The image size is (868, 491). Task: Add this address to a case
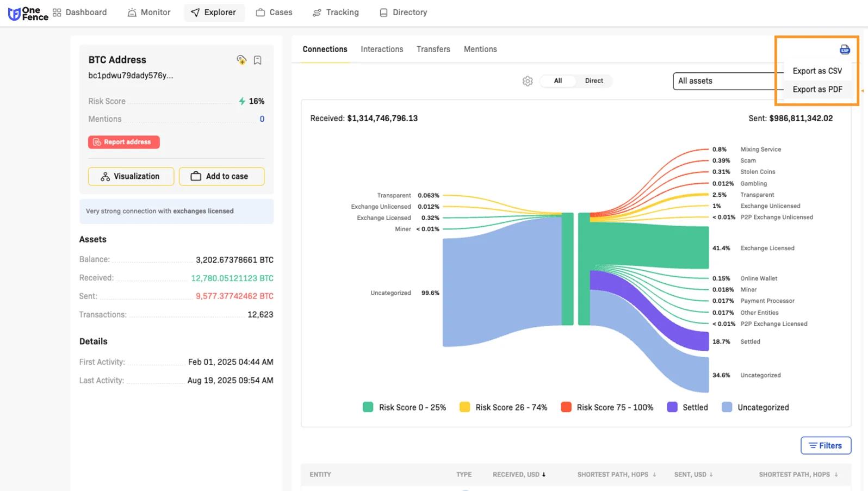click(221, 176)
